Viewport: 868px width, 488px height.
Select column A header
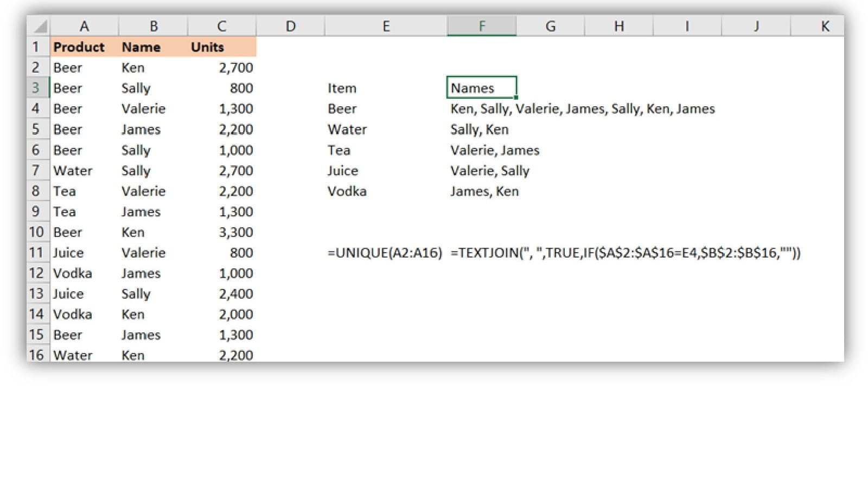[x=84, y=26]
